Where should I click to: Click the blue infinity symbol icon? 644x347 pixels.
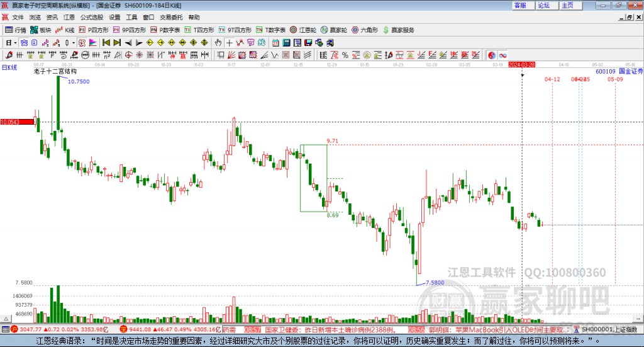503,55
